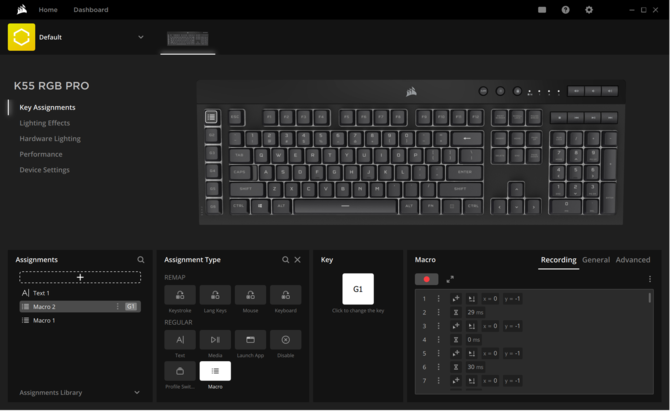The width and height of the screenshot is (670, 411).
Task: Click the yellow Default profile icon
Action: coord(21,37)
